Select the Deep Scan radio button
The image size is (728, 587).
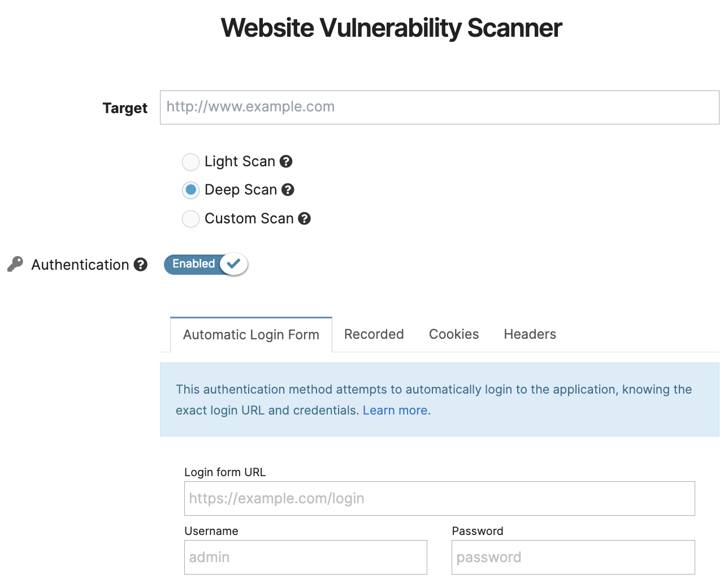click(x=190, y=190)
